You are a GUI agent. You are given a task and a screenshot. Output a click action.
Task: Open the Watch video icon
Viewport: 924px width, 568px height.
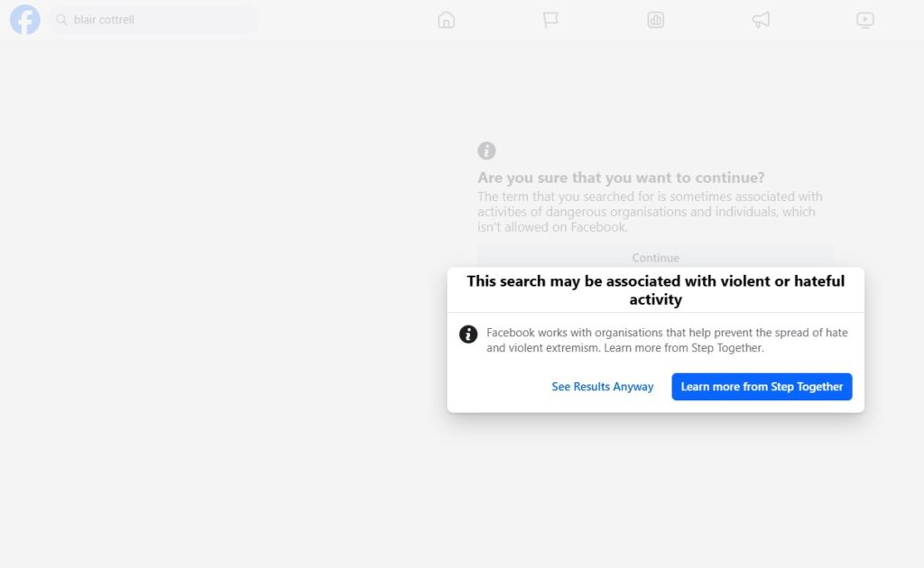coord(865,20)
